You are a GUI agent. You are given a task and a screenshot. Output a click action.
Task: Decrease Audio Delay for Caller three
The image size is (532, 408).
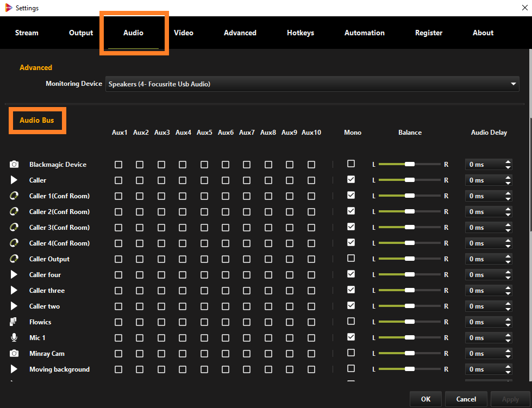point(508,293)
